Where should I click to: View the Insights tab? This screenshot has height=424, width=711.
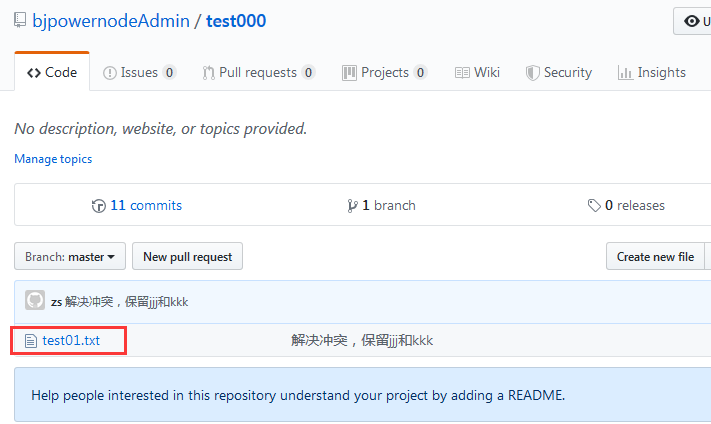click(651, 73)
